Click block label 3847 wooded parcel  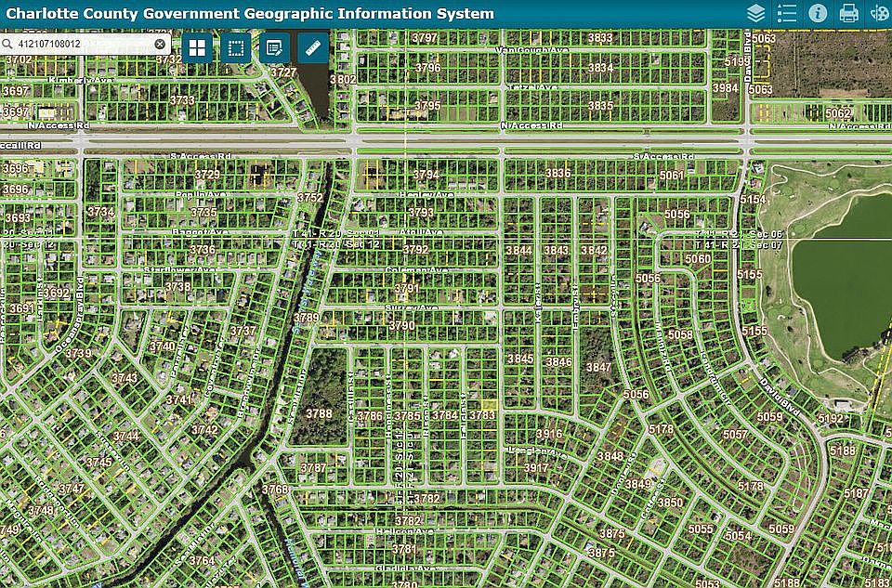tap(598, 367)
